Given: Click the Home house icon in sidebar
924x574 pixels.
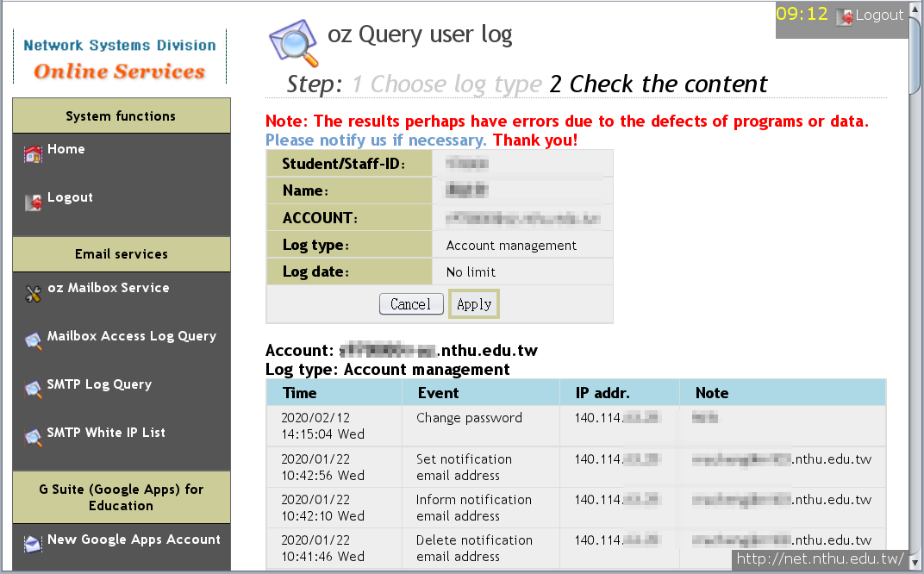Looking at the screenshot, I should (33, 154).
